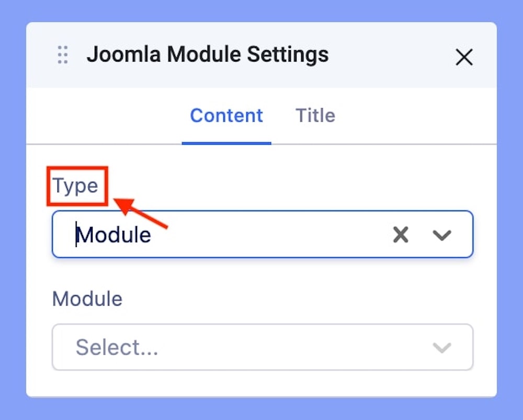523x420 pixels.
Task: Click blank area left of Content tab
Action: click(x=105, y=115)
